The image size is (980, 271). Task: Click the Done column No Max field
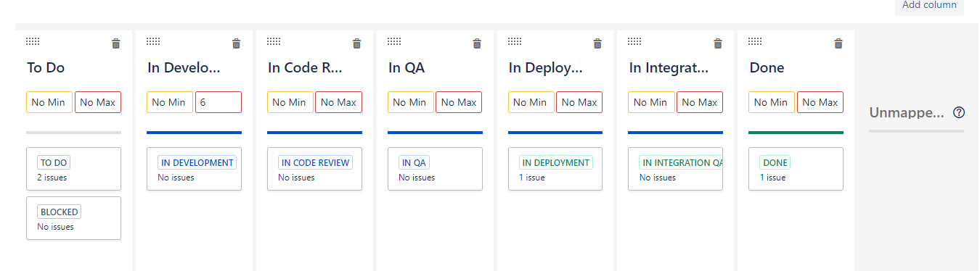(821, 102)
